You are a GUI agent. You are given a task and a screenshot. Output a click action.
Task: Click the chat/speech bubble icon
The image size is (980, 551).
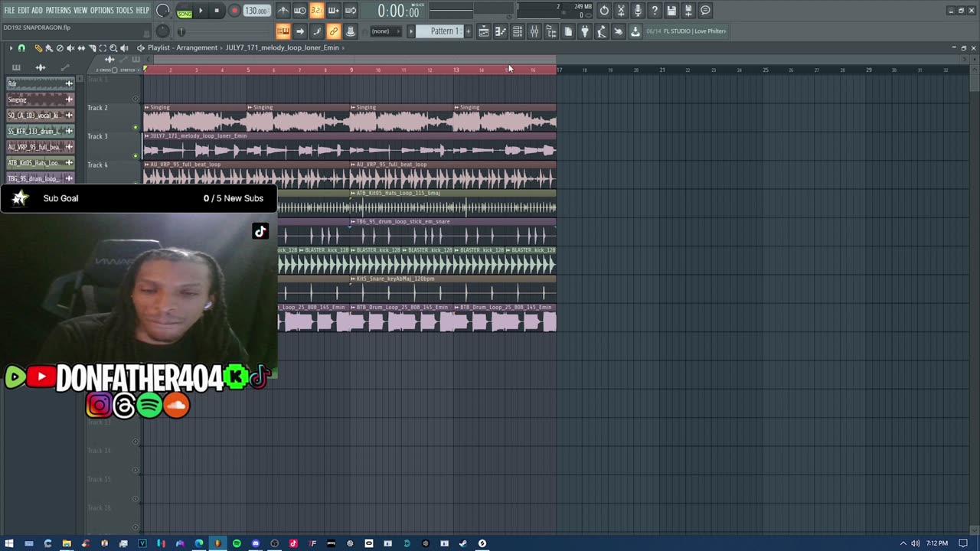(x=705, y=11)
